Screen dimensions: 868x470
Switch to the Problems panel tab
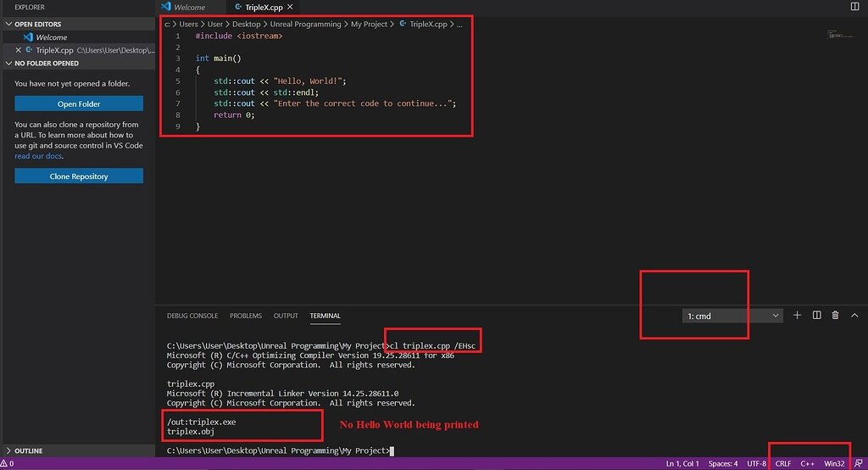(245, 316)
